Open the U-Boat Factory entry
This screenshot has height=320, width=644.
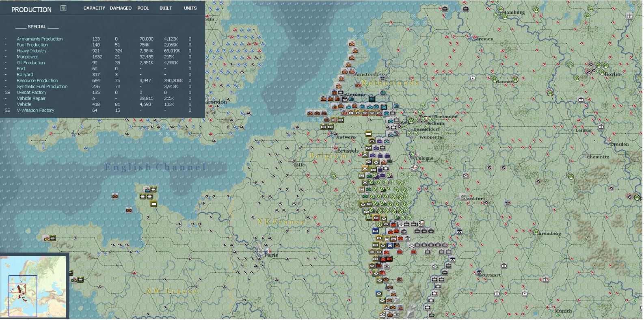pyautogui.click(x=32, y=93)
